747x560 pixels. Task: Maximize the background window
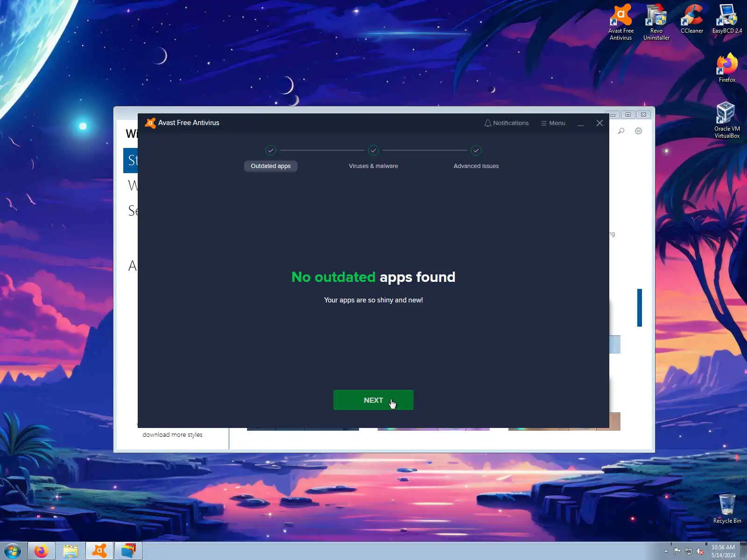628,114
